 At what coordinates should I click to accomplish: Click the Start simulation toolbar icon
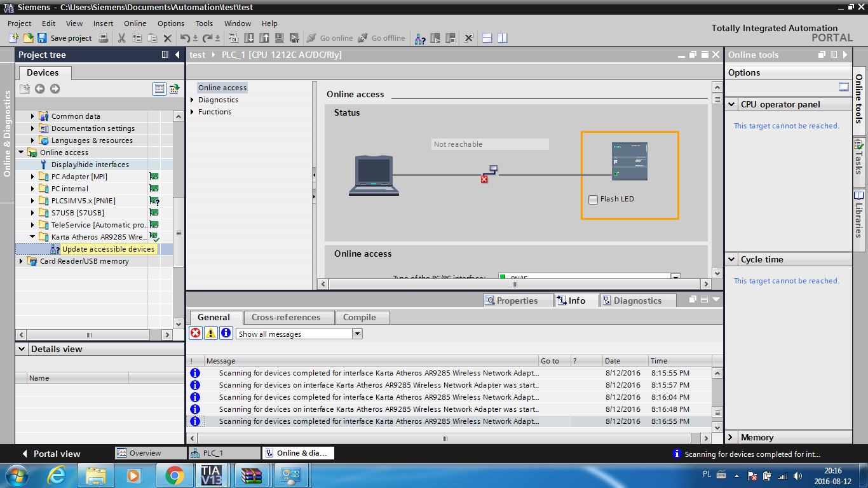coord(280,38)
